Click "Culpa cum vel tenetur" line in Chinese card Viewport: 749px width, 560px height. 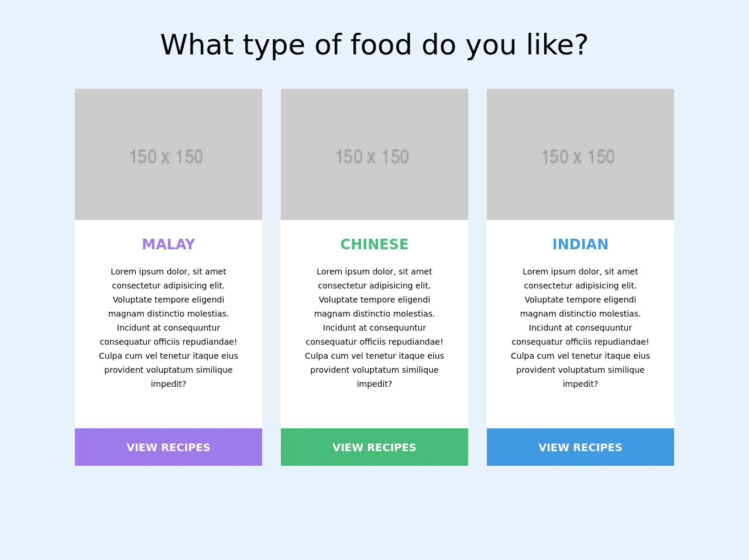pyautogui.click(x=374, y=356)
